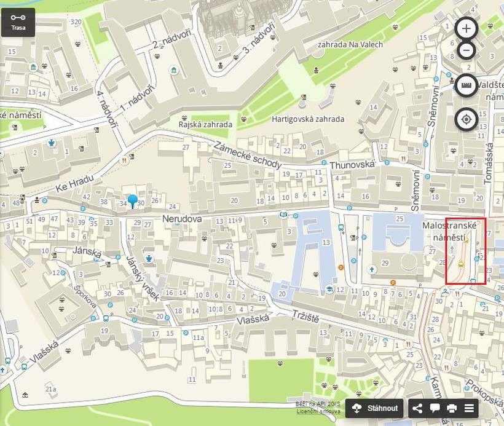Activate the ruler measuring tool
504x426 pixels.
pos(466,85)
